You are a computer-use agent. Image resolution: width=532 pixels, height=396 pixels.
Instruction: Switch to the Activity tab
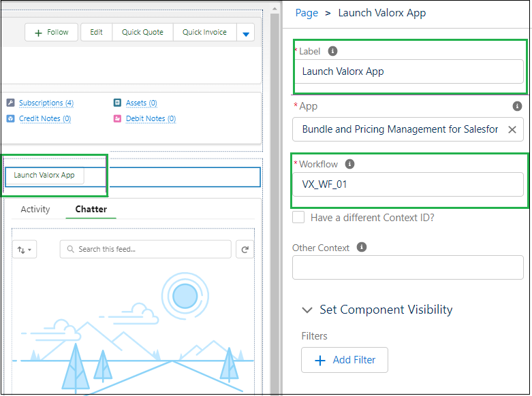pos(35,209)
